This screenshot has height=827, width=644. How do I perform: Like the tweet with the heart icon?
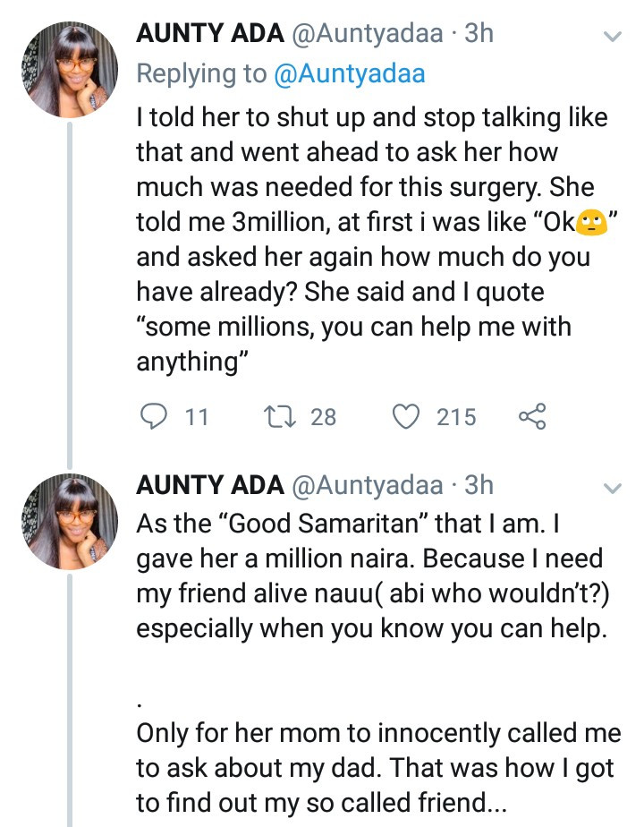point(408,416)
